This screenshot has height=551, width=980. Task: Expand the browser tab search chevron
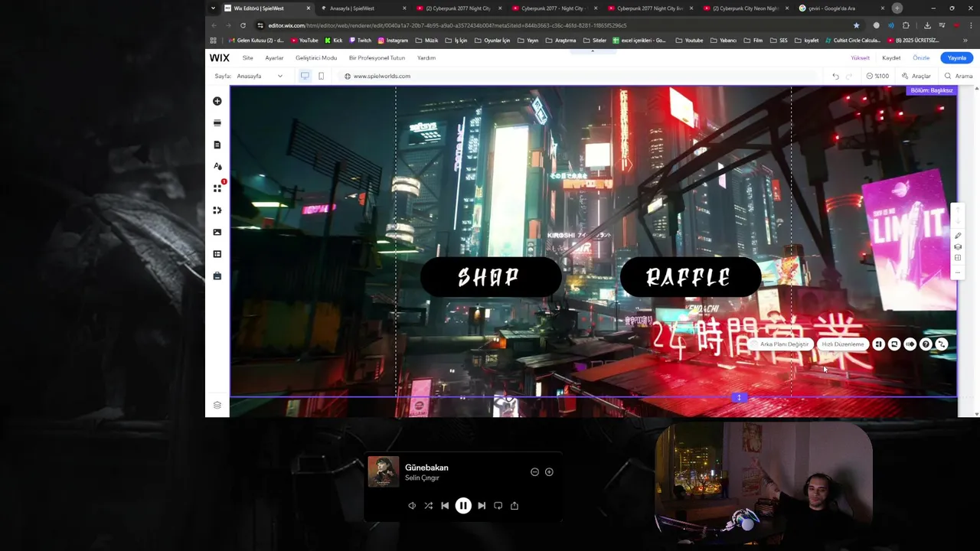pyautogui.click(x=213, y=8)
